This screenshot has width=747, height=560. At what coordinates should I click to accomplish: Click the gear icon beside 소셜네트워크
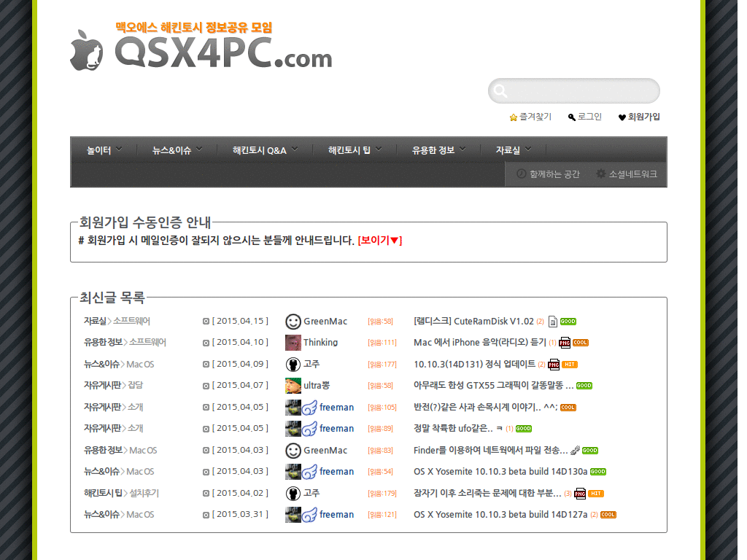(601, 174)
